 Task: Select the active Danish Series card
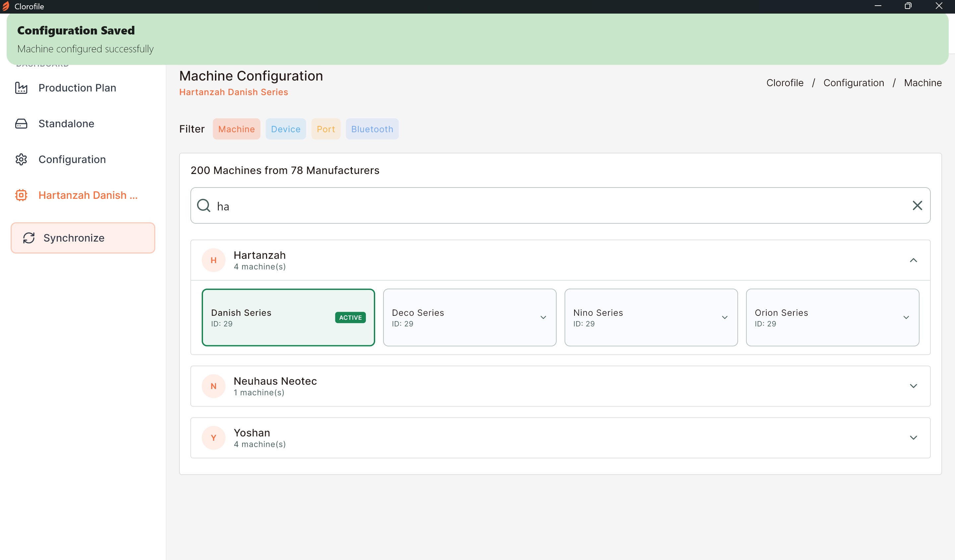[x=288, y=318]
